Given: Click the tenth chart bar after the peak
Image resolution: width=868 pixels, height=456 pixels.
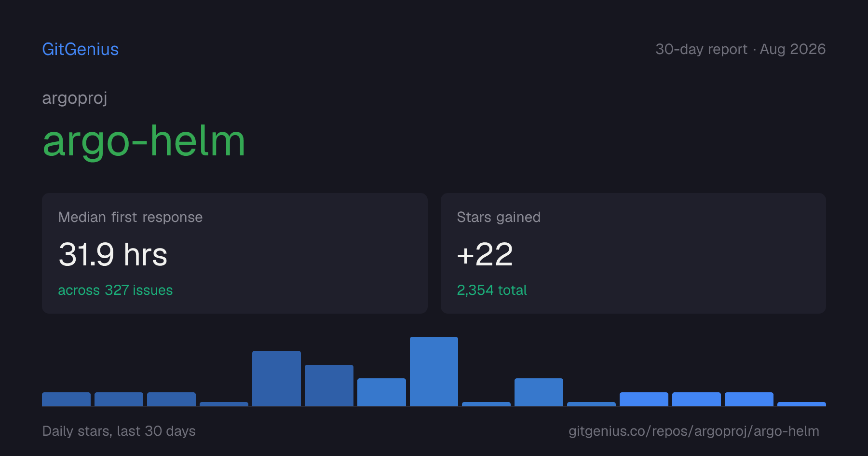Looking at the screenshot, I should pos(539,392).
